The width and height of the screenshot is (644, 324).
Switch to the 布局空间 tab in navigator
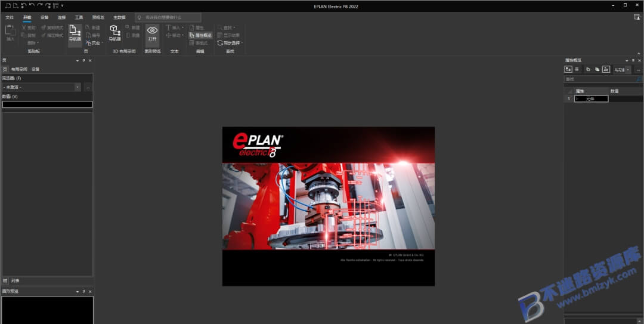[19, 69]
